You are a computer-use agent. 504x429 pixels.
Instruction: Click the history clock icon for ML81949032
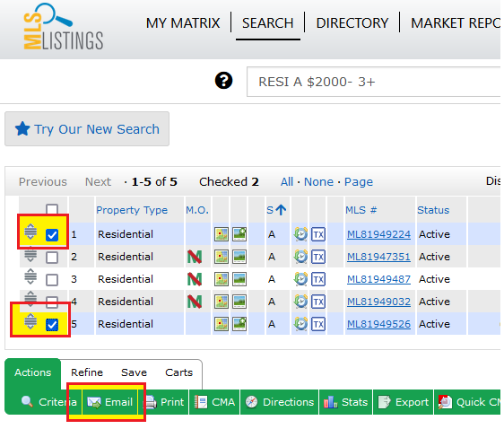[300, 302]
